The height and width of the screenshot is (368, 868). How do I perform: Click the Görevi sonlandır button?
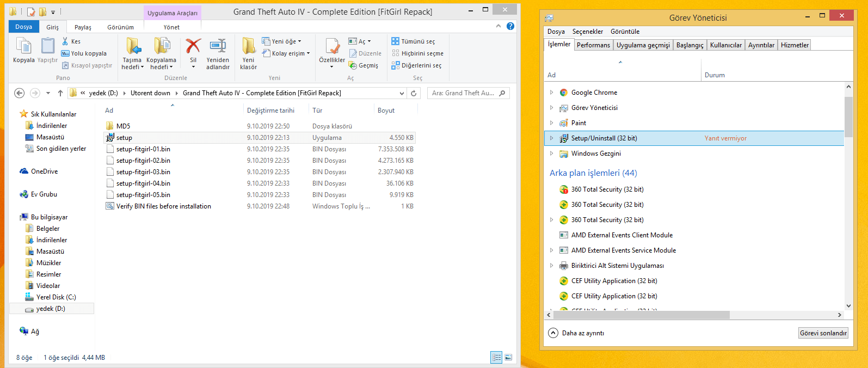click(x=823, y=333)
